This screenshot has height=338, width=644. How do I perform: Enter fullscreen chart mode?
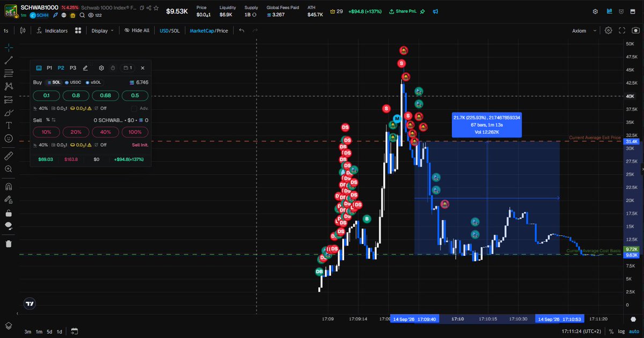point(622,31)
